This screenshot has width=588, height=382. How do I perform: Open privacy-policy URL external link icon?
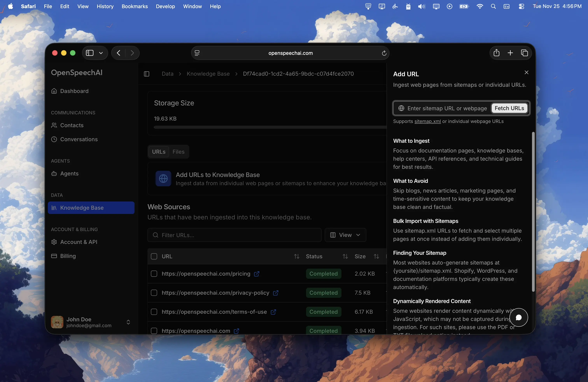click(276, 293)
